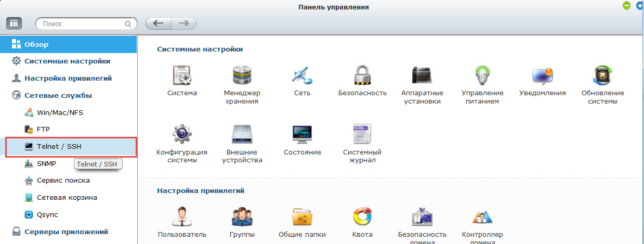This screenshot has height=244, width=644.
Task: Toggle the sidebar panel layout button
Action: [14, 23]
